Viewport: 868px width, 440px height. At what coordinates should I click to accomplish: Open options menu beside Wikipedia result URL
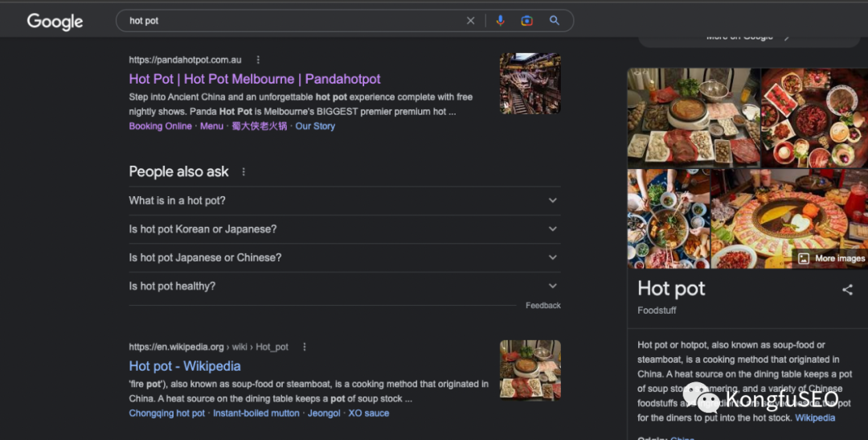pos(304,347)
